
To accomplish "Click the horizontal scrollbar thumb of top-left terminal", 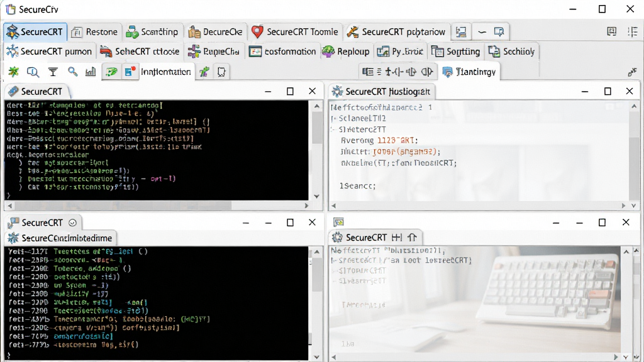I will pos(121,206).
